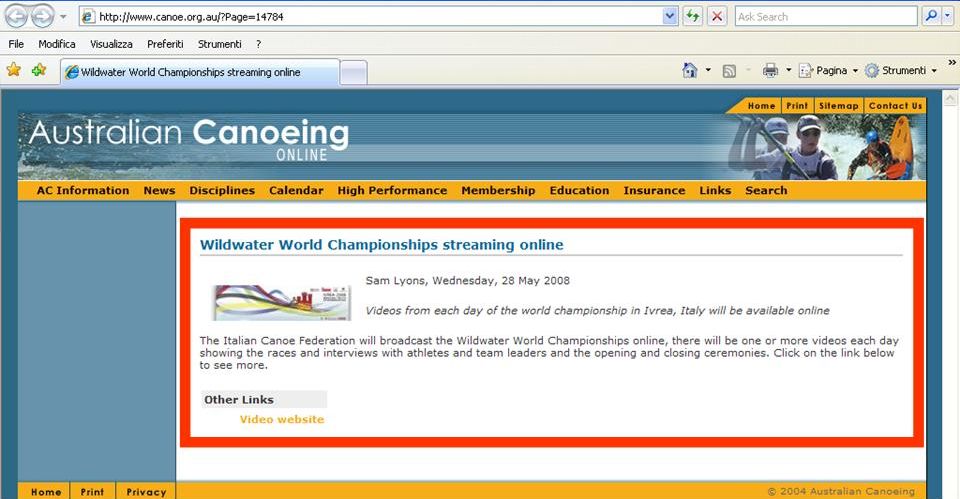Click the Video website link
This screenshot has height=499, width=960.
[282, 419]
